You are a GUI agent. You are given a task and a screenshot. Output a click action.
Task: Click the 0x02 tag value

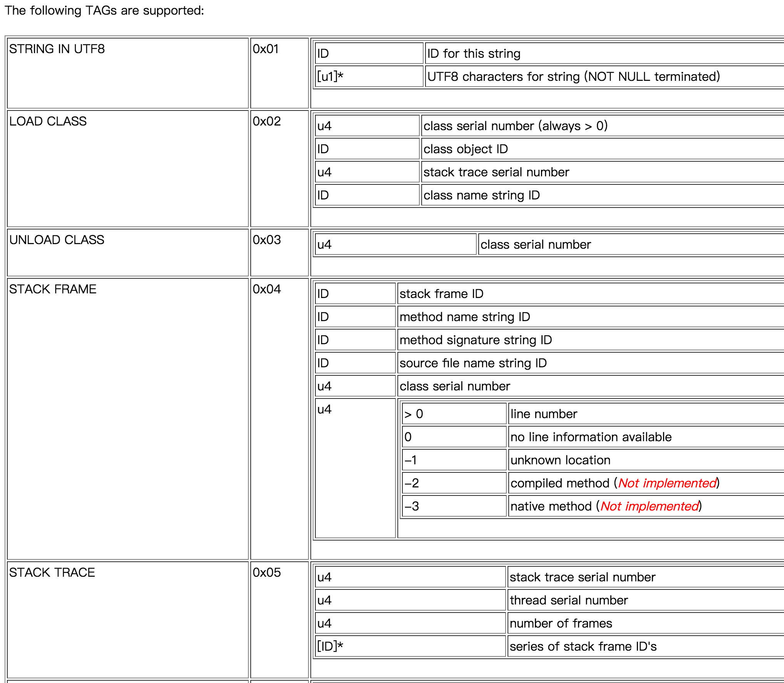266,121
